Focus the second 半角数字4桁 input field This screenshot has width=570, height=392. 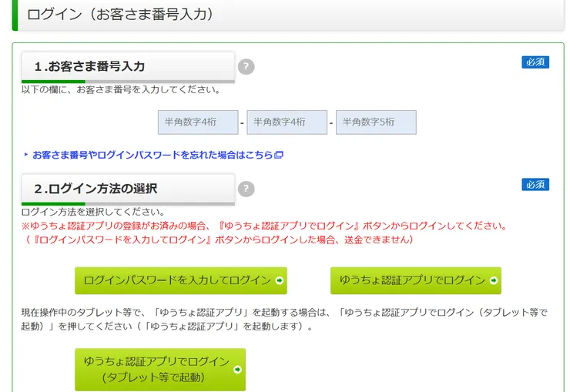(x=287, y=122)
